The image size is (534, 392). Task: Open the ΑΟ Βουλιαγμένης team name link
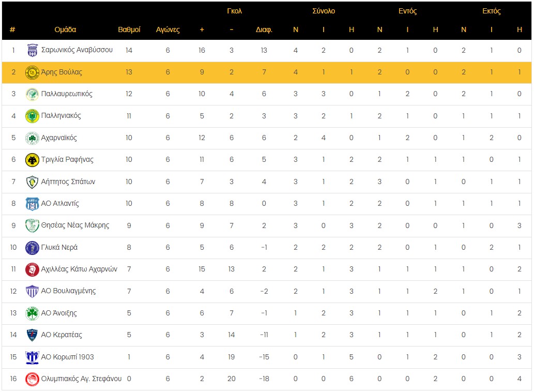[x=68, y=291]
